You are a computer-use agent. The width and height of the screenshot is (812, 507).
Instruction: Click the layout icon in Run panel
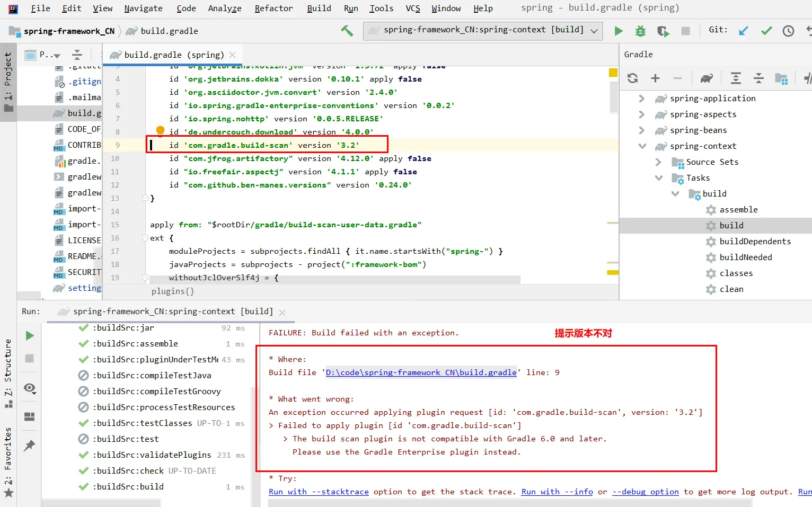(x=30, y=417)
